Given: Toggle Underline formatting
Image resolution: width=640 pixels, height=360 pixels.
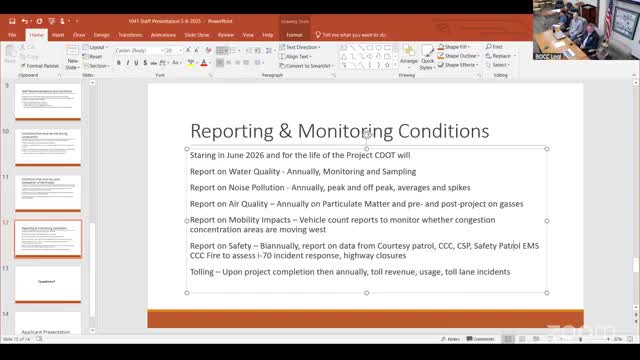Looking at the screenshot, I should tap(136, 63).
